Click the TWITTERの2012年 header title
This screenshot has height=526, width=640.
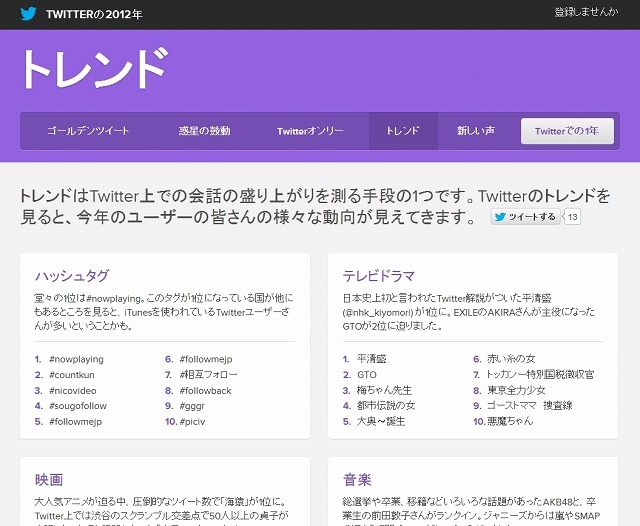pyautogui.click(x=94, y=14)
